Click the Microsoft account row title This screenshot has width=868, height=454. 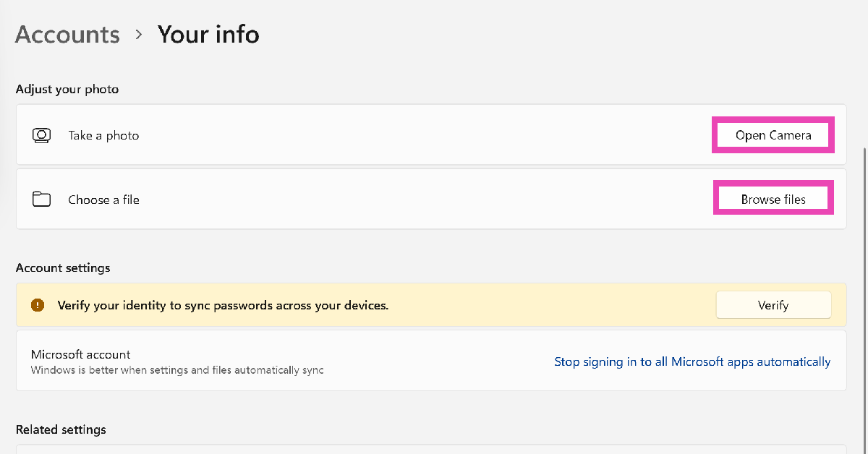81,354
